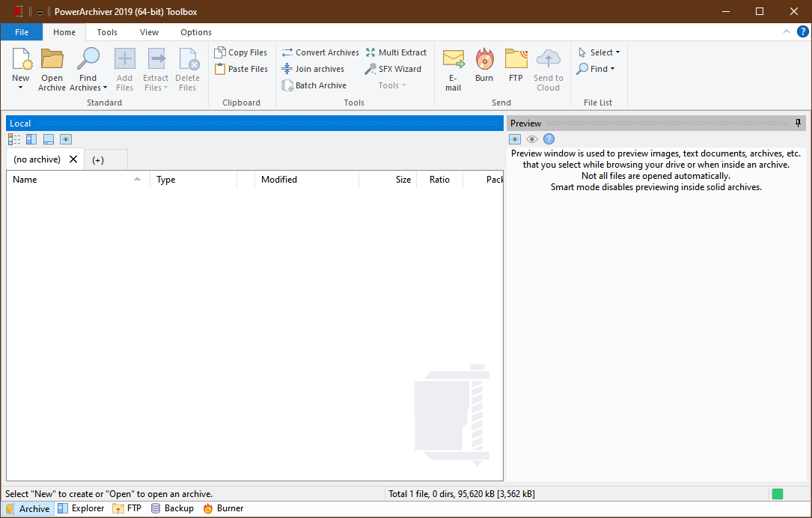Viewport: 812px width, 518px height.
Task: Click the Add Files icon
Action: 125,59
